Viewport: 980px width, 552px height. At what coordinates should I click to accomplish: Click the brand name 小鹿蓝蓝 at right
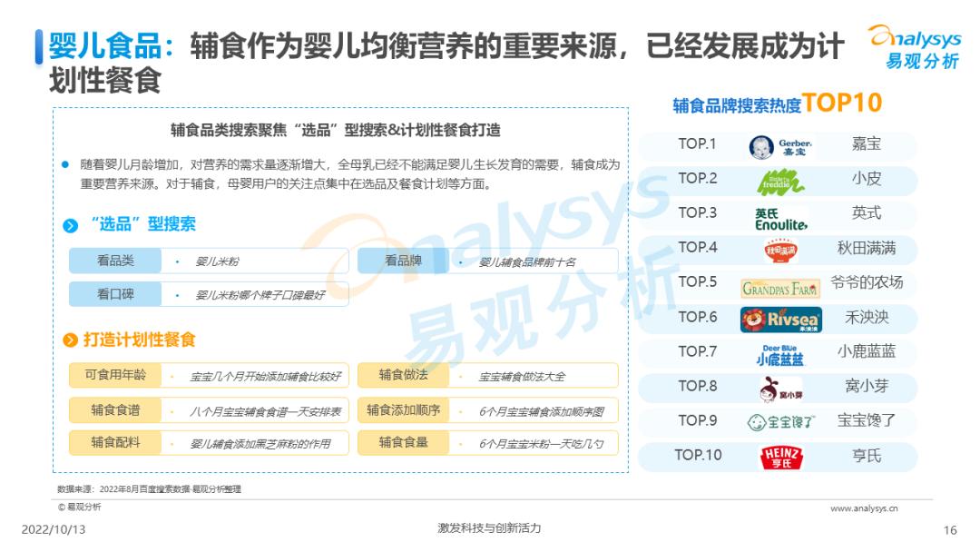pyautogui.click(x=867, y=352)
